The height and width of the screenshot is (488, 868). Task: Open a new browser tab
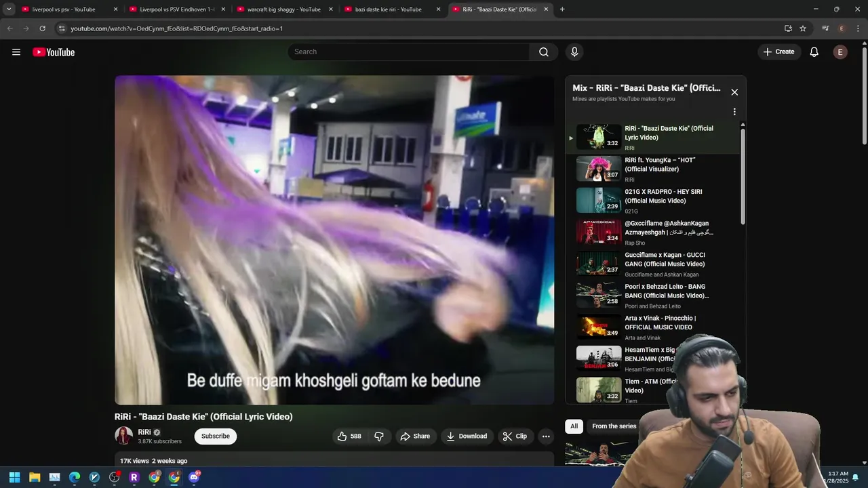tap(562, 9)
